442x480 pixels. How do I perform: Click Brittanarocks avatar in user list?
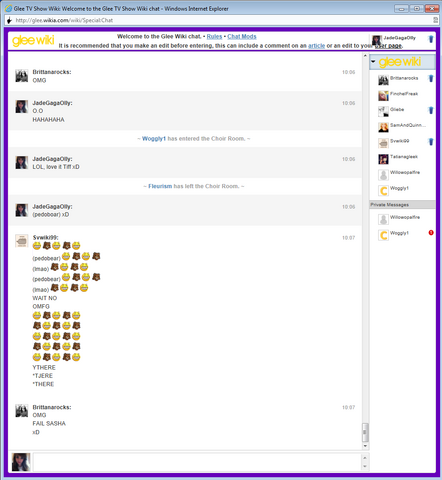coord(383,80)
